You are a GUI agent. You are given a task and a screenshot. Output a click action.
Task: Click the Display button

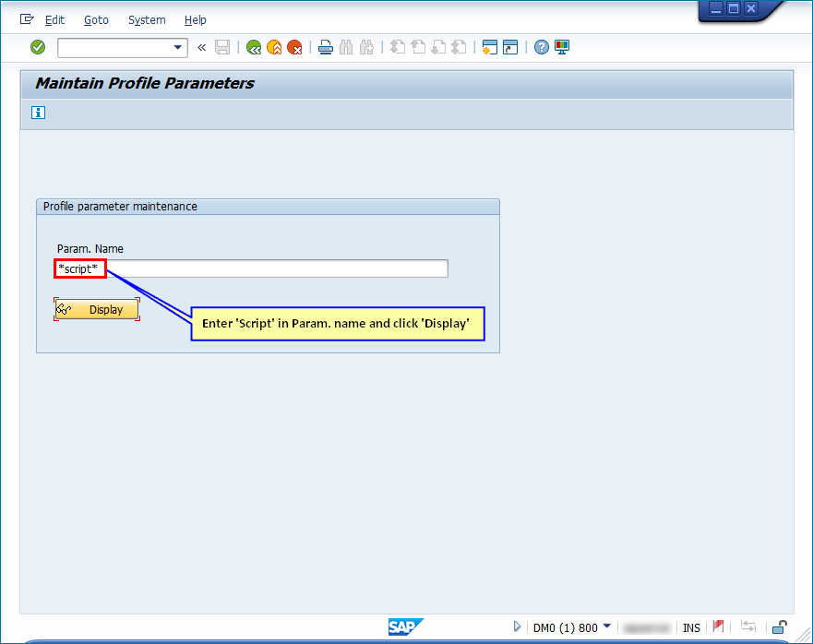96,309
